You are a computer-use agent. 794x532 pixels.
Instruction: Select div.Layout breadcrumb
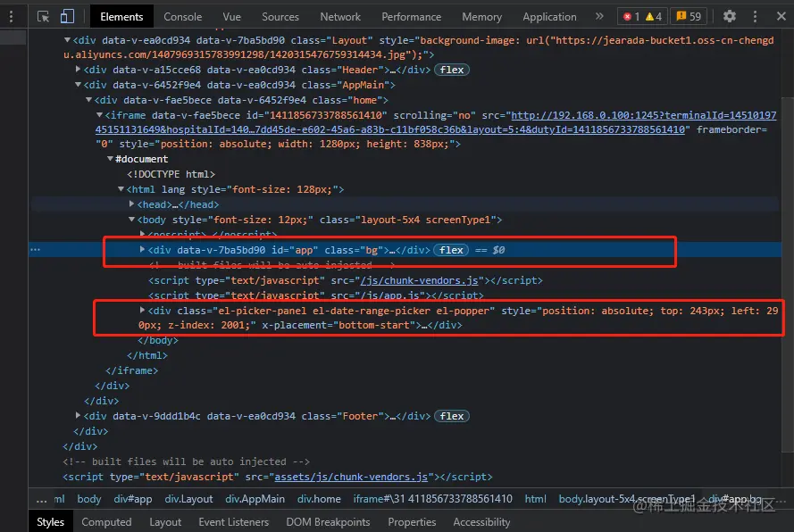(188, 499)
